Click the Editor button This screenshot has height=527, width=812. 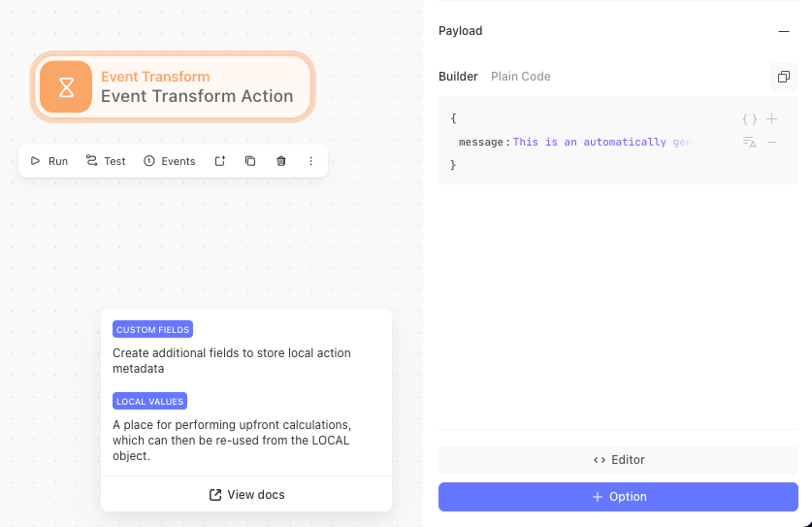(x=618, y=460)
